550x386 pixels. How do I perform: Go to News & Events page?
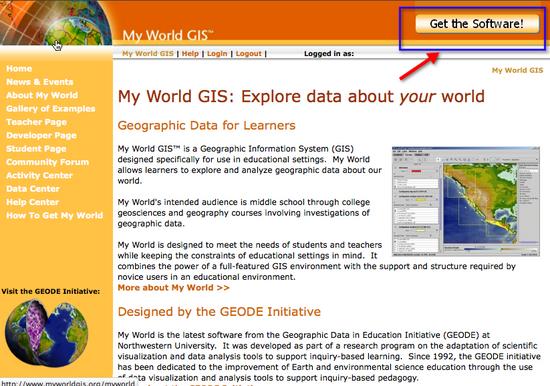[x=40, y=82]
